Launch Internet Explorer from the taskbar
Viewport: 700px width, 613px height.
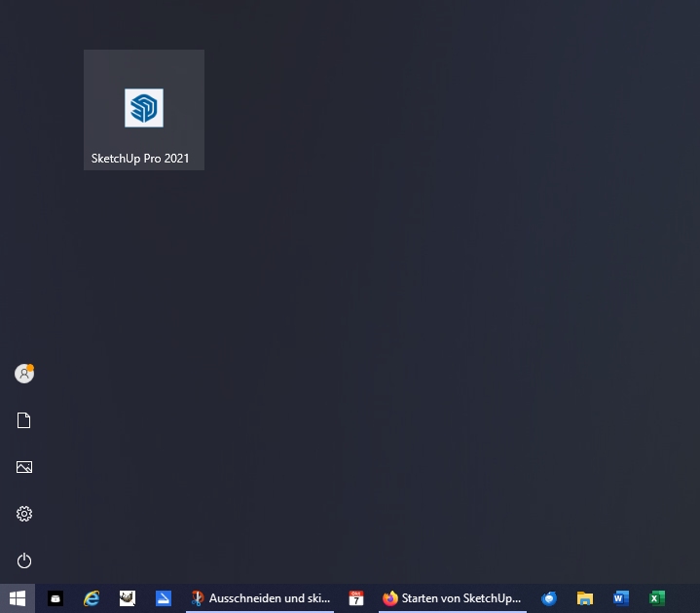point(92,598)
